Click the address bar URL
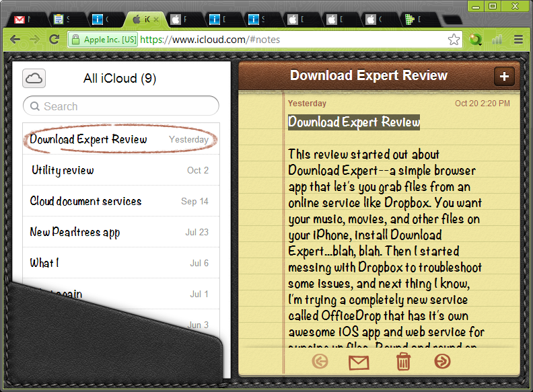The width and height of the screenshot is (533, 392). click(x=210, y=40)
